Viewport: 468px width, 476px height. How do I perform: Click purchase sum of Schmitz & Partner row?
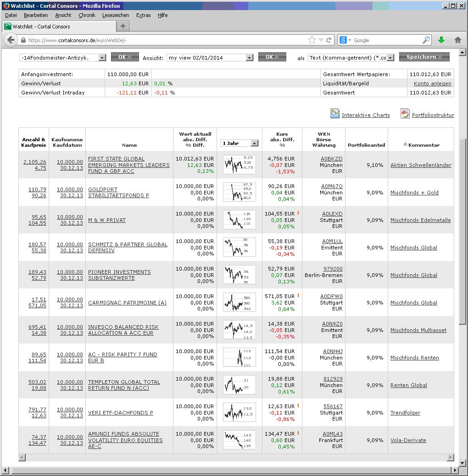pyautogui.click(x=70, y=244)
